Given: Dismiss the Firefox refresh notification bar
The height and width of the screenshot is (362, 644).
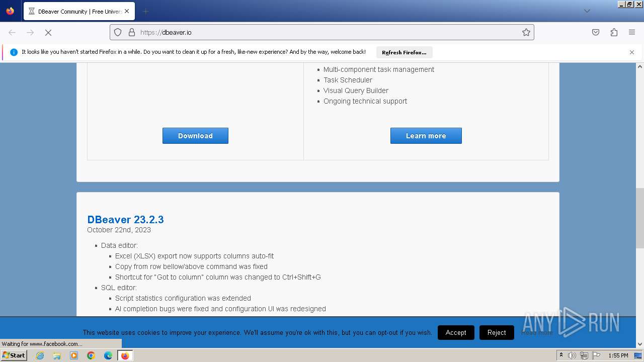Looking at the screenshot, I should 632,52.
